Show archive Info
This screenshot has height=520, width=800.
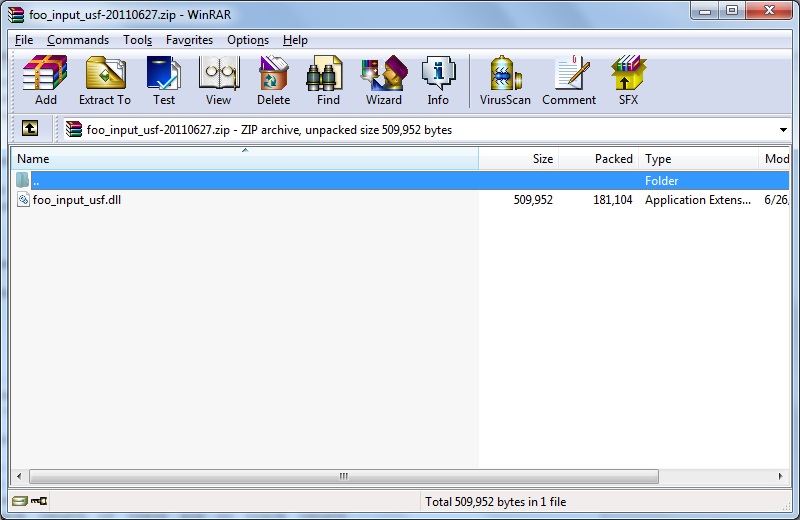coord(438,80)
